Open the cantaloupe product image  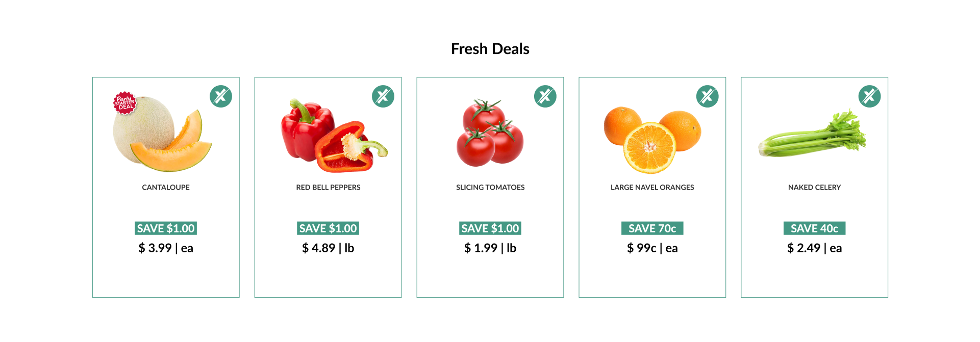click(162, 134)
